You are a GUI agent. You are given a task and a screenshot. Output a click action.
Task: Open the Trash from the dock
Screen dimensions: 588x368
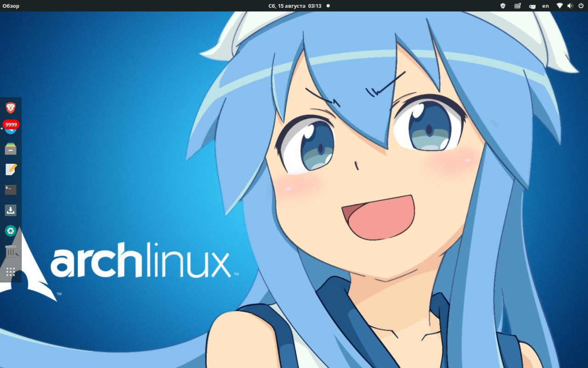(11, 251)
